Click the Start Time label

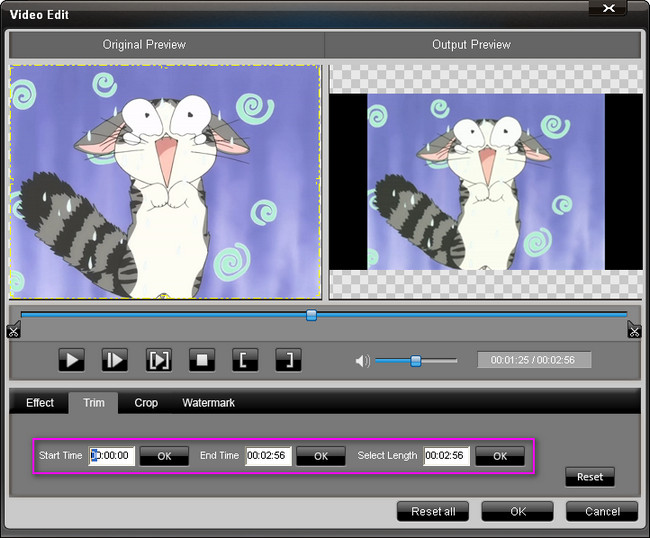coord(61,456)
